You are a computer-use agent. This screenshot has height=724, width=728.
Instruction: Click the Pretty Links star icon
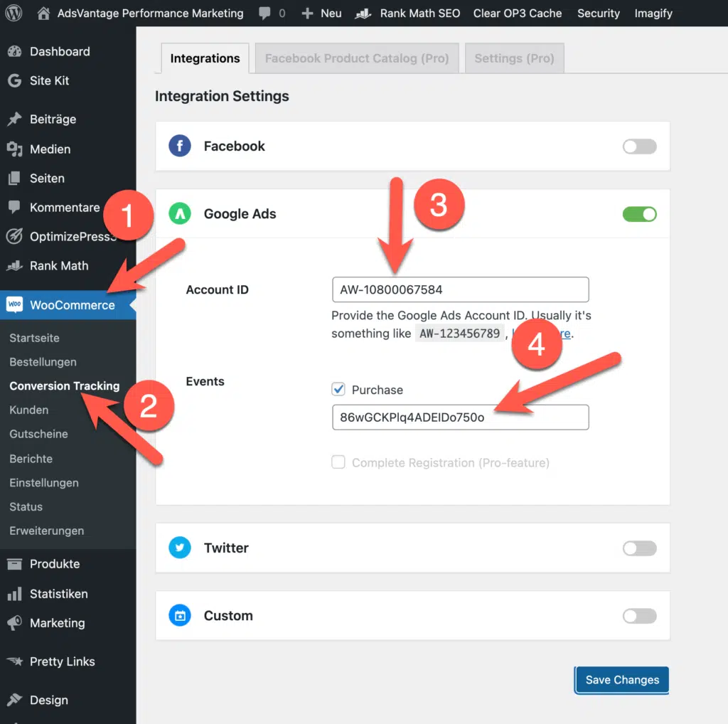tap(14, 661)
